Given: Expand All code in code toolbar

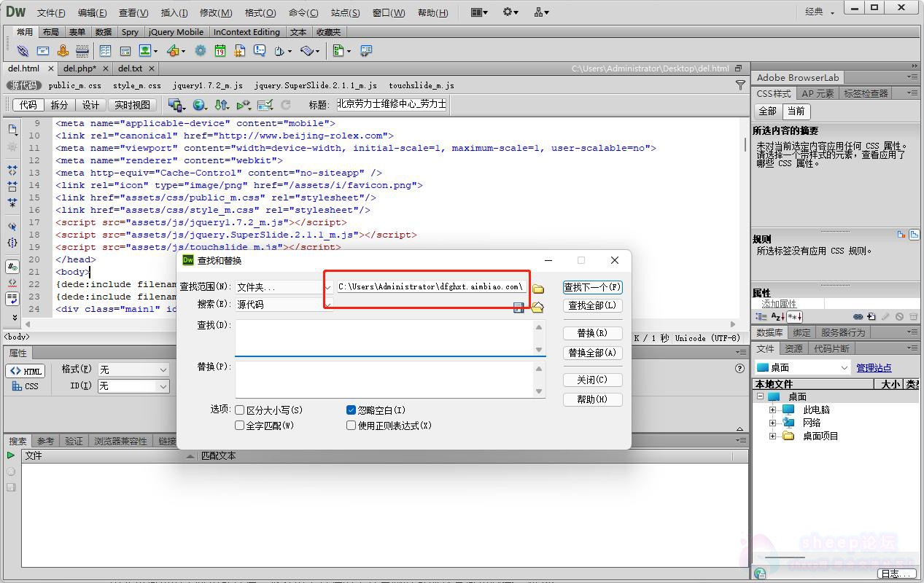Looking at the screenshot, I should 12,202.
